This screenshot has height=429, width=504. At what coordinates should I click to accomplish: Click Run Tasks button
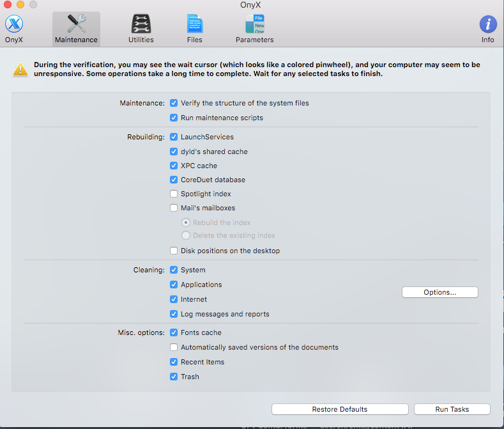(452, 409)
